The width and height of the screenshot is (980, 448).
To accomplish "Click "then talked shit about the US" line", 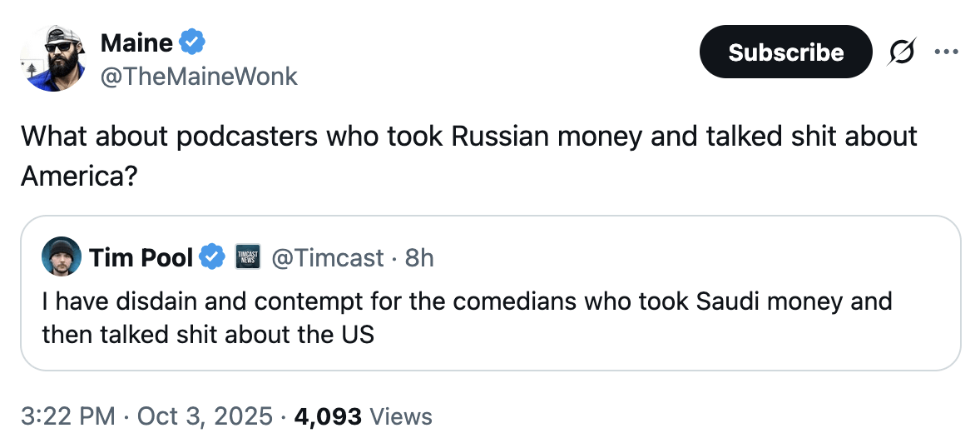I will (x=208, y=334).
